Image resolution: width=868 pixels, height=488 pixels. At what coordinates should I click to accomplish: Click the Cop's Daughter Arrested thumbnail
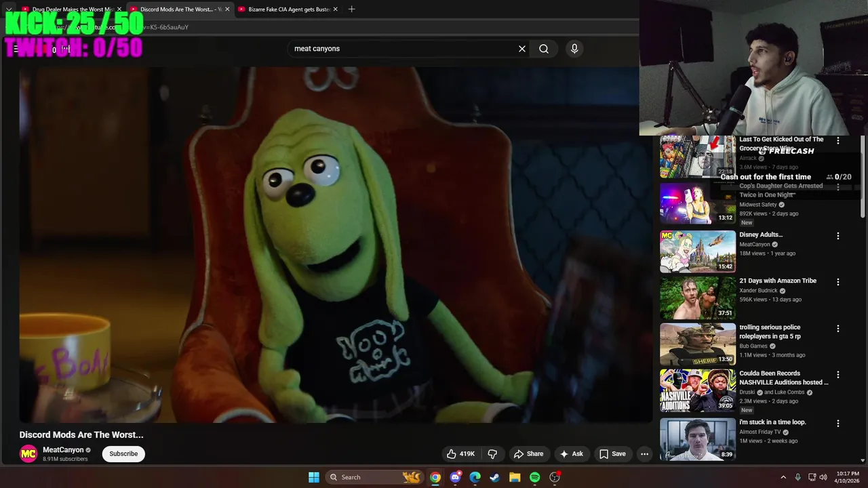698,203
